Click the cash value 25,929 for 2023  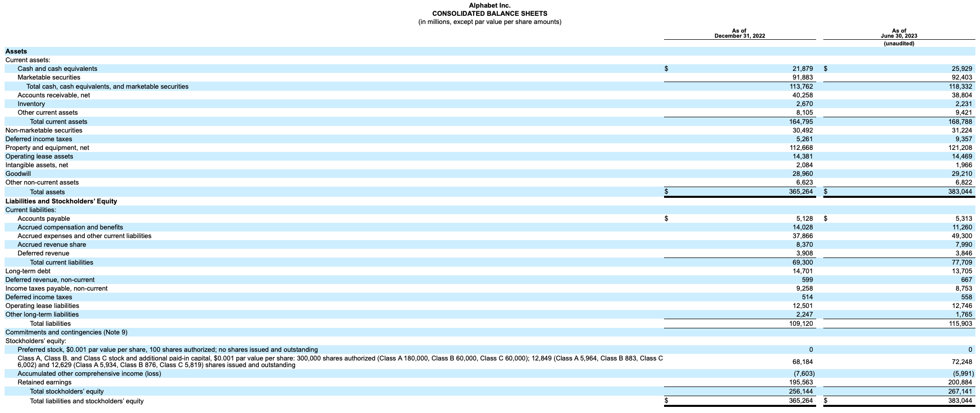[x=962, y=69]
